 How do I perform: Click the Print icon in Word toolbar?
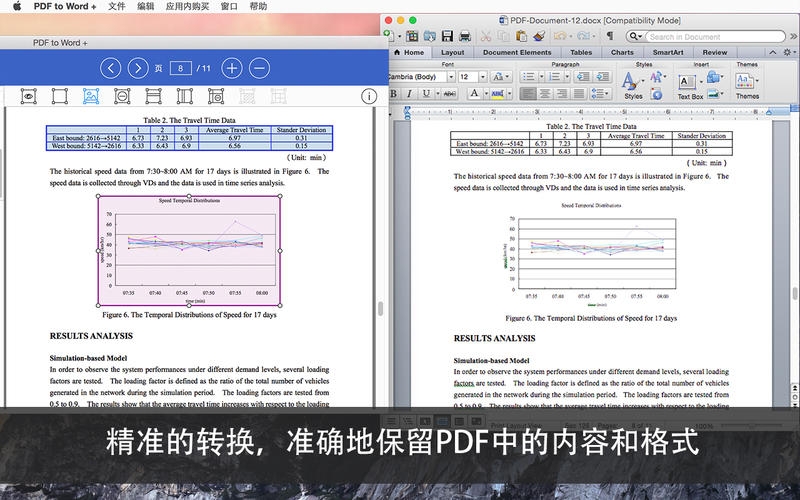[465, 36]
